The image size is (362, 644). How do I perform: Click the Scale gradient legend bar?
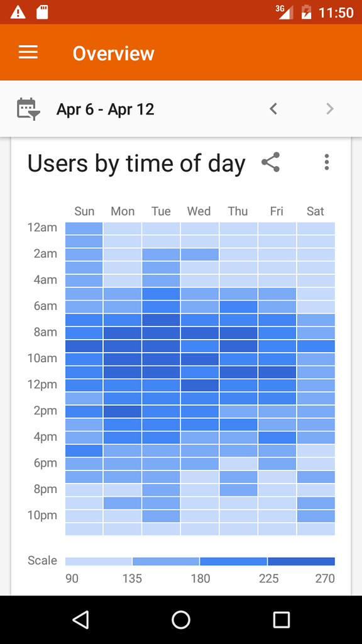[200, 560]
